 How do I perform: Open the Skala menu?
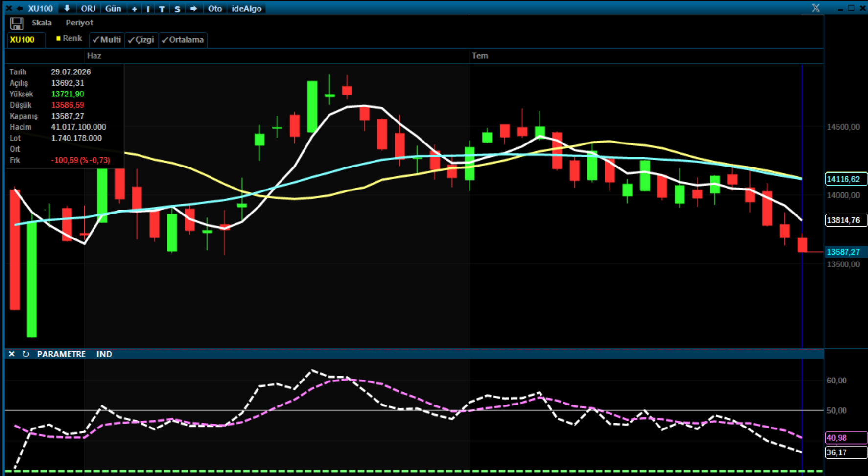tap(42, 23)
